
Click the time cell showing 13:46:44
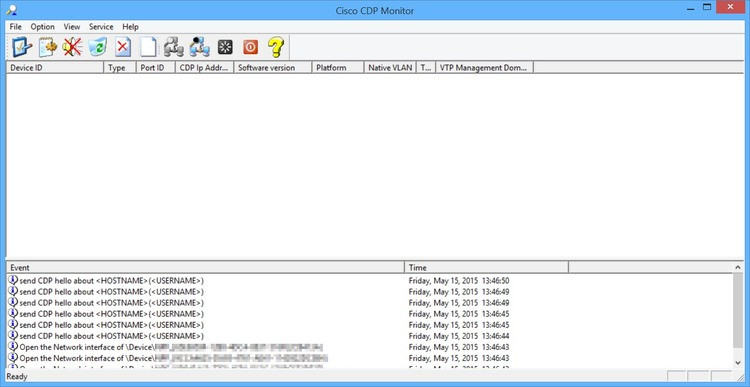(459, 336)
